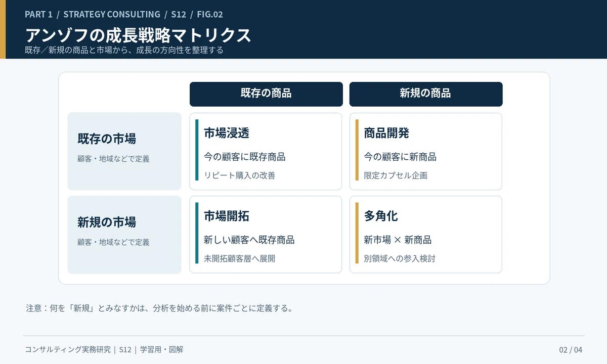Click the page number "02 / 04"
This screenshot has height=364, width=607.
(571, 350)
